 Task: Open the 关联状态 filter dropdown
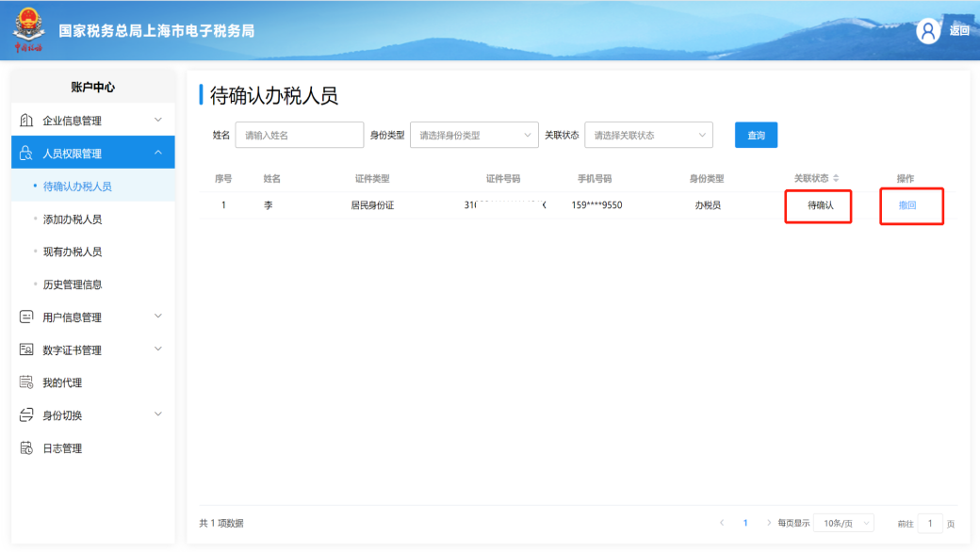pyautogui.click(x=648, y=135)
